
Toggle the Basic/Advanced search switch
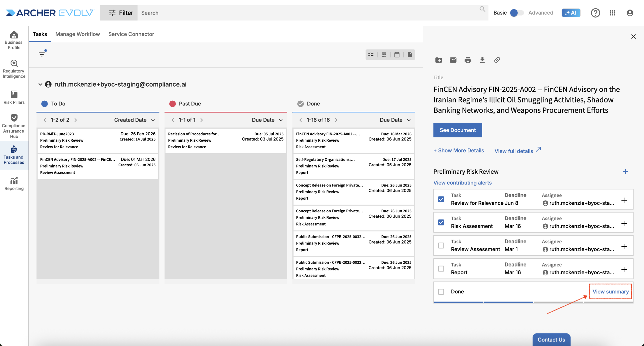517,13
